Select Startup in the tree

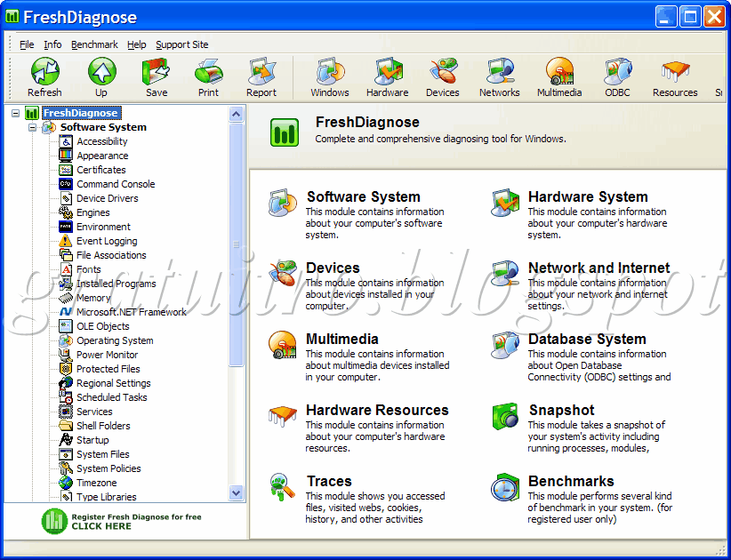92,440
